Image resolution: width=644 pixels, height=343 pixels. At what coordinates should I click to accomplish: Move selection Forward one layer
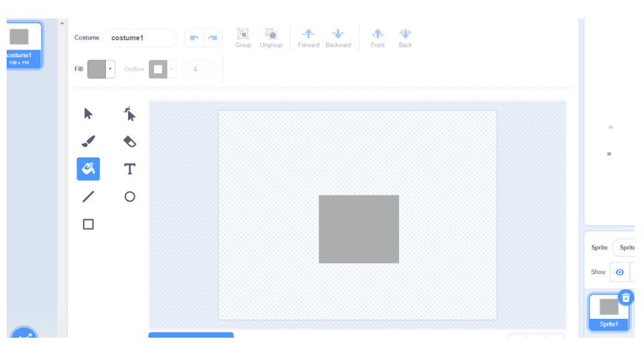(x=309, y=38)
